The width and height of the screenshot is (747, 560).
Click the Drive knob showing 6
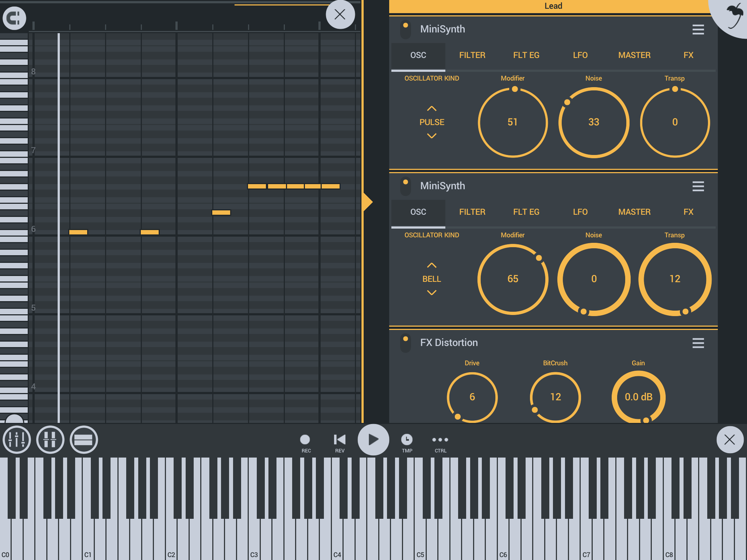click(x=472, y=397)
